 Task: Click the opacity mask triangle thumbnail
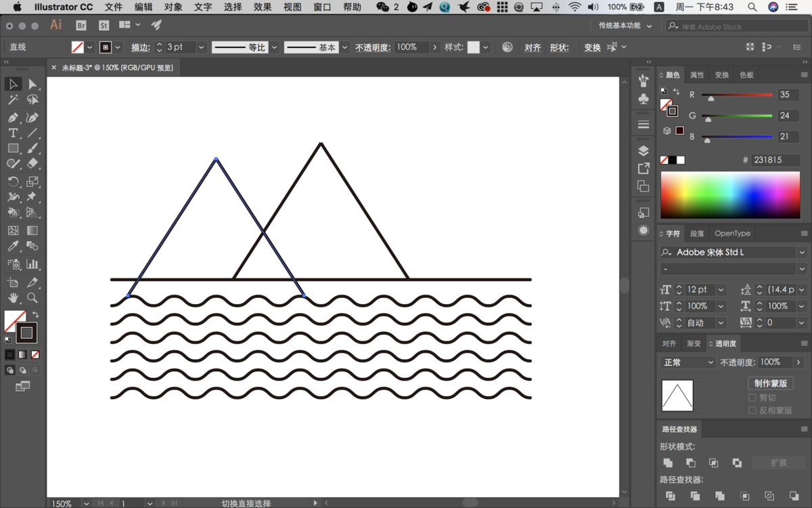click(x=677, y=396)
